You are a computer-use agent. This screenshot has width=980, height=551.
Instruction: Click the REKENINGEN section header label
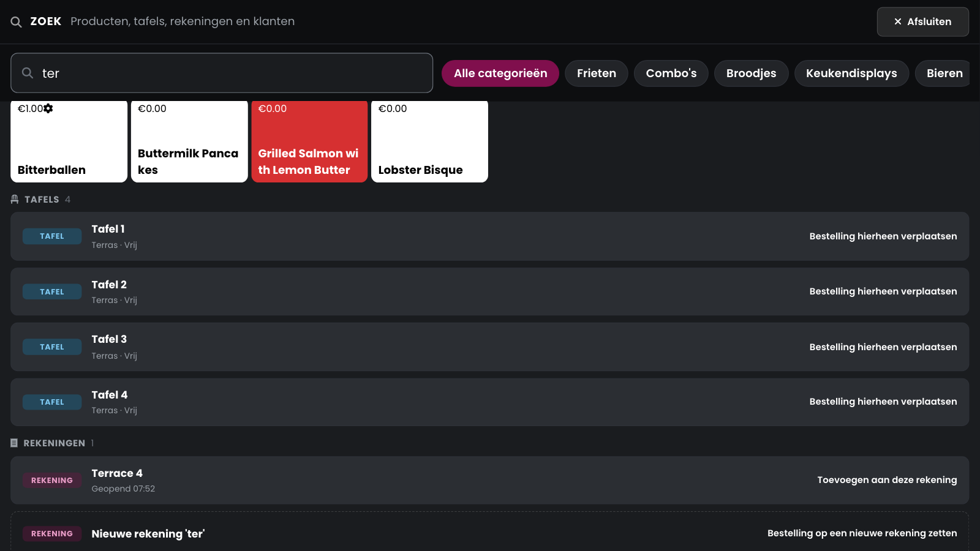click(x=55, y=443)
